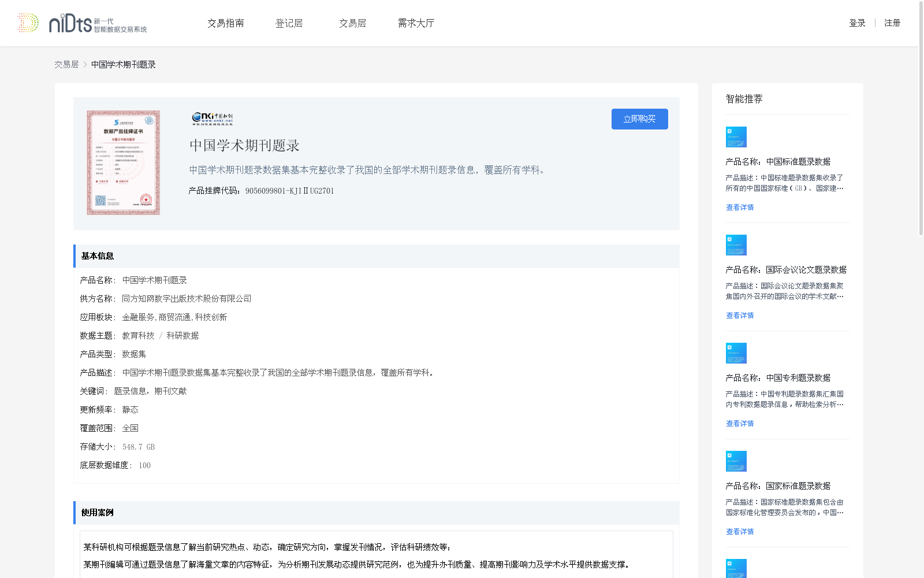This screenshot has height=578, width=924.
Task: Click product code 9056099801-KJI
Action: click(289, 191)
